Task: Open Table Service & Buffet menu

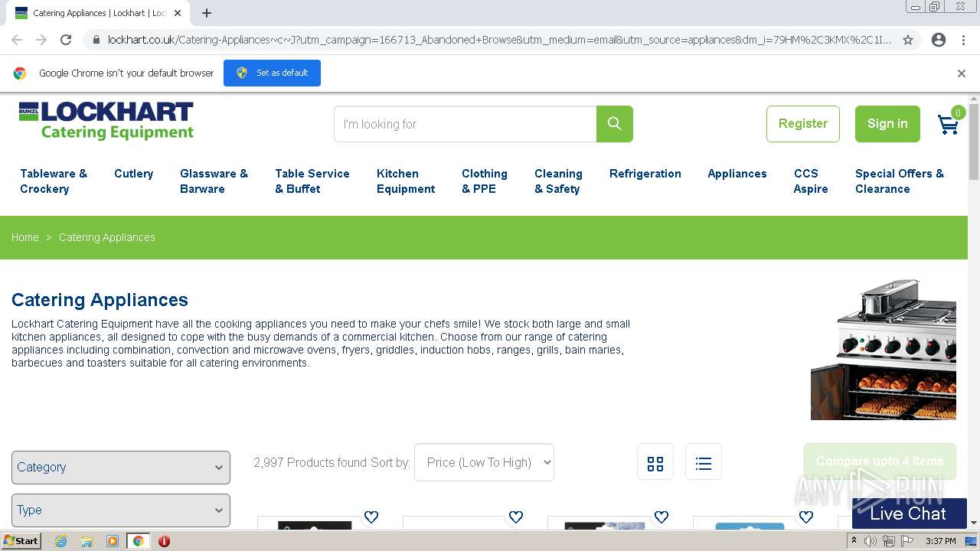Action: point(312,181)
